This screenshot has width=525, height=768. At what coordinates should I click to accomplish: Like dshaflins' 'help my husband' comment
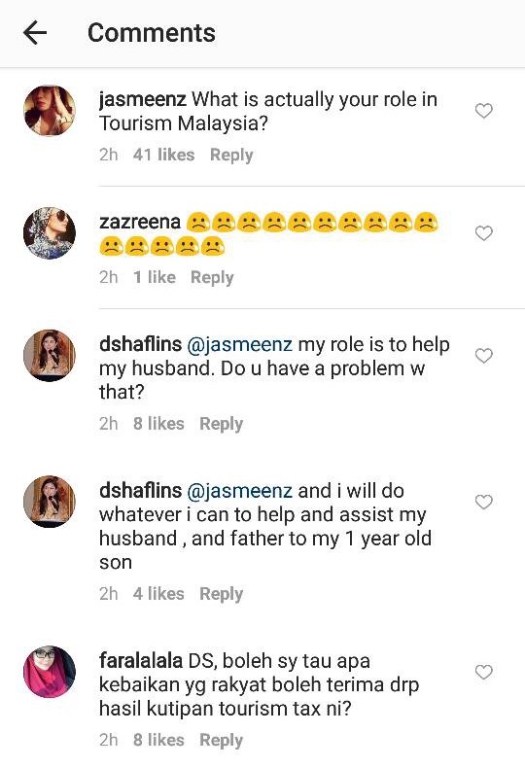[484, 356]
